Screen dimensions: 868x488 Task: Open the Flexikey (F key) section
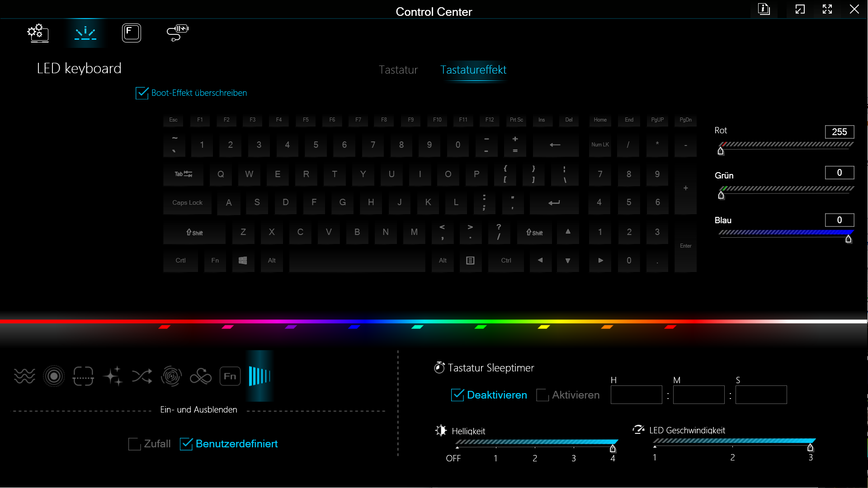131,33
